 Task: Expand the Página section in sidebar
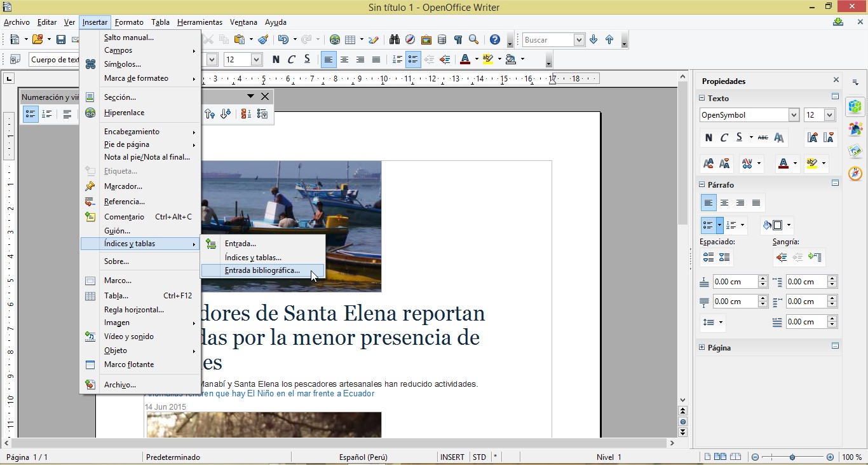click(702, 348)
